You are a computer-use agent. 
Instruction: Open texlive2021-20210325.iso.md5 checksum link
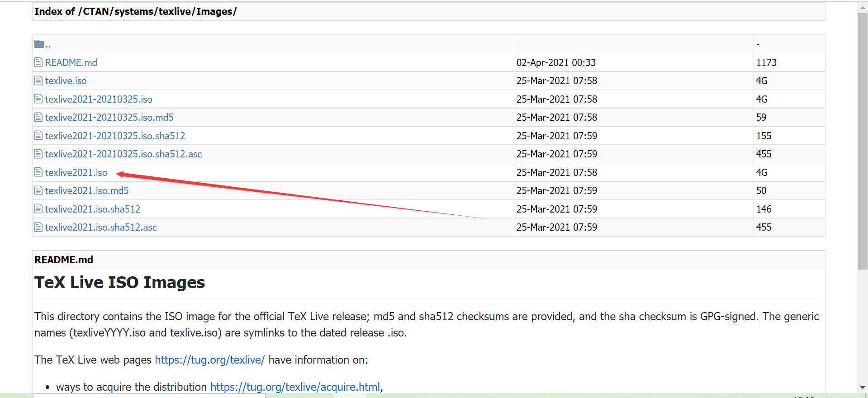coord(109,117)
